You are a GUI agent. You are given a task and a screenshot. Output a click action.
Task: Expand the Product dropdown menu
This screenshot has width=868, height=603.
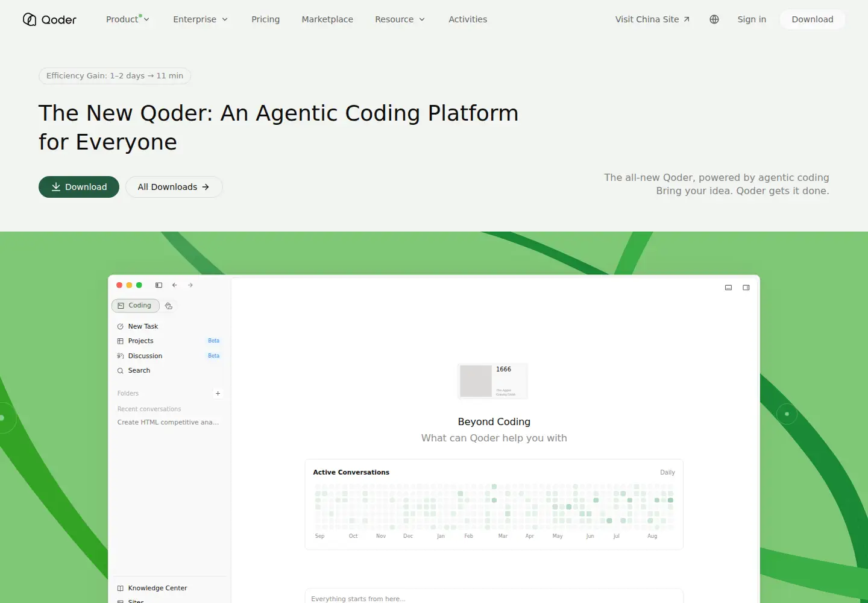point(128,19)
